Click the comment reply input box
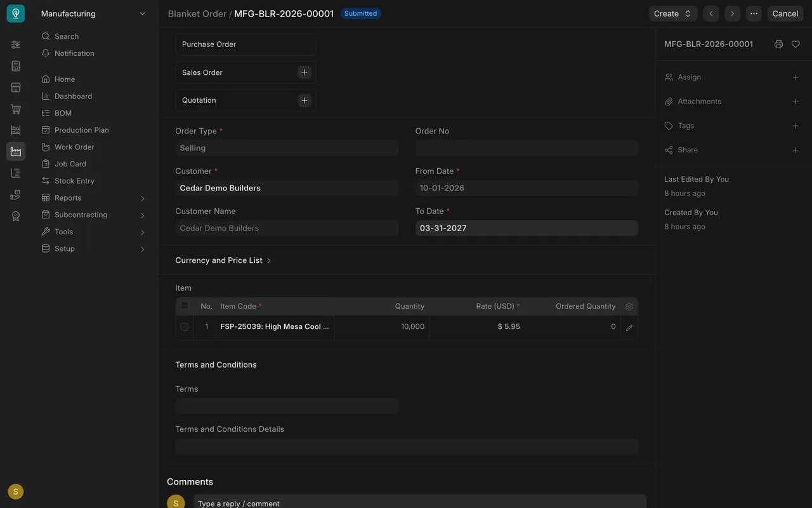 coord(420,502)
